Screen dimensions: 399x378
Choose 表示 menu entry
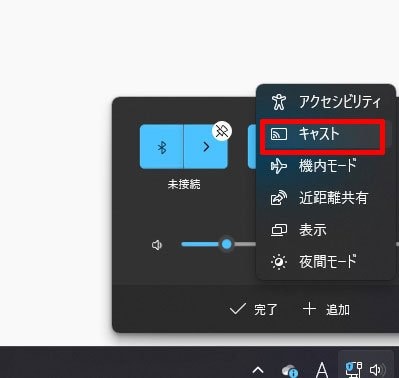pyautogui.click(x=326, y=230)
